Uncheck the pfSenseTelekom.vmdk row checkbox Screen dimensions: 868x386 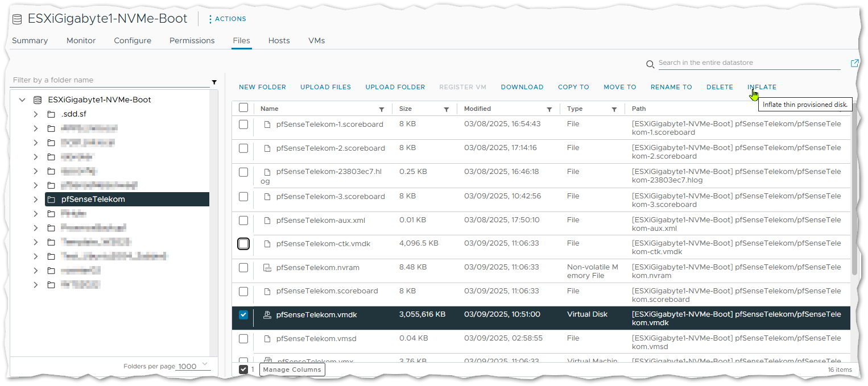pos(243,315)
